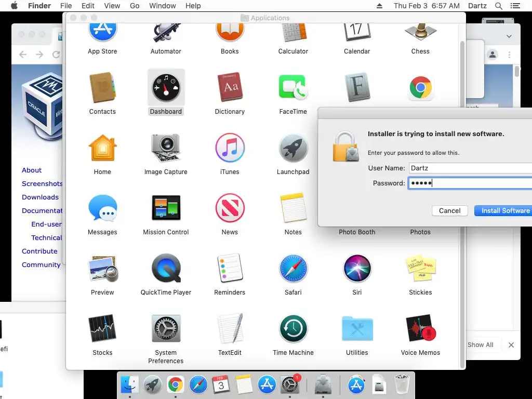
Task: Open the Reminders app icon
Action: (230, 268)
